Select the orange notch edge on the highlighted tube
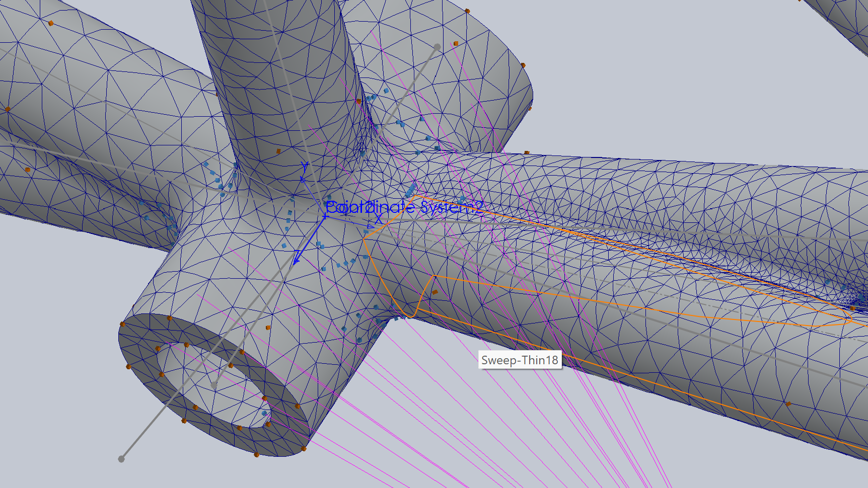The height and width of the screenshot is (488, 868). 425,292
